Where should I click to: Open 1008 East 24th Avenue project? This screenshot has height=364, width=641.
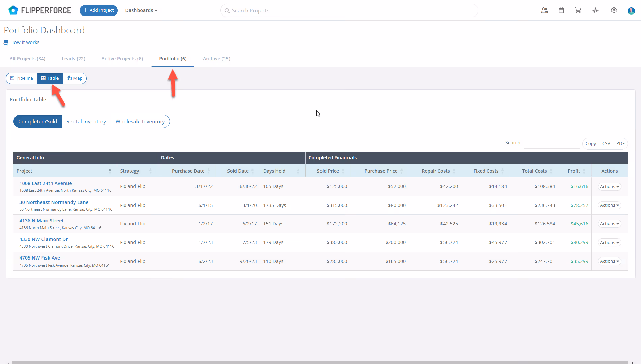point(45,183)
